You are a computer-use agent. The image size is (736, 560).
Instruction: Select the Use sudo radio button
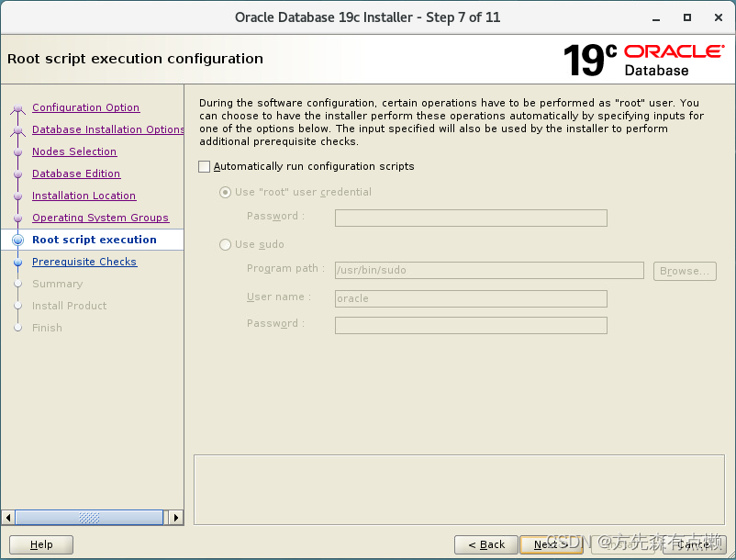[226, 244]
